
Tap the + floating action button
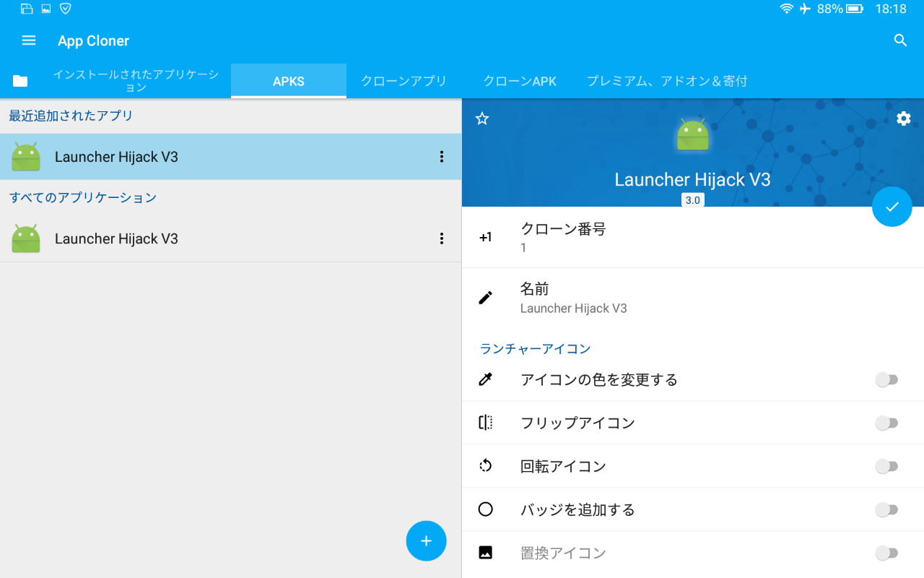pos(426,540)
